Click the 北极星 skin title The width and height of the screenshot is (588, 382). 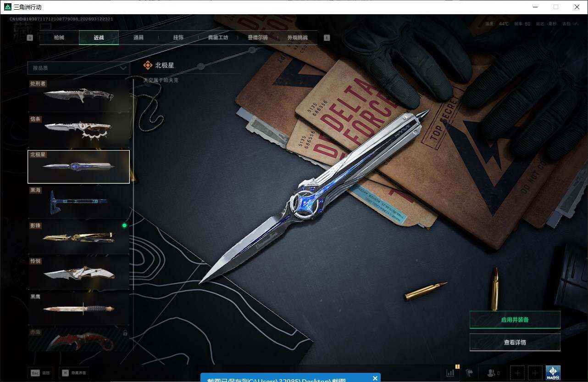coord(165,66)
